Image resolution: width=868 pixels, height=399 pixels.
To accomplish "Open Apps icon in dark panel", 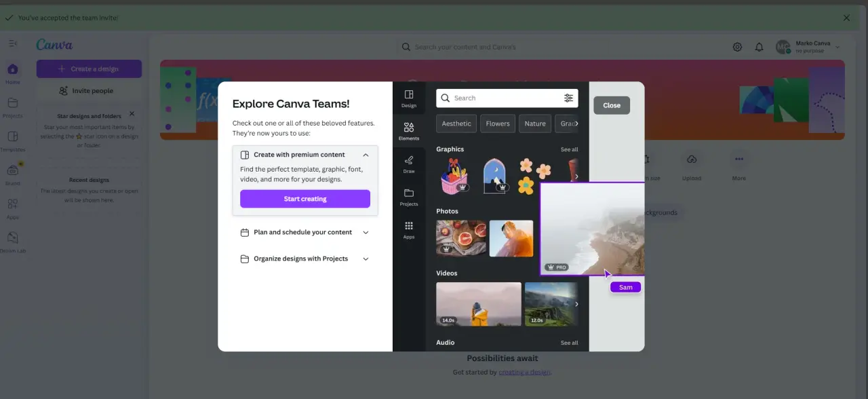I will (409, 230).
